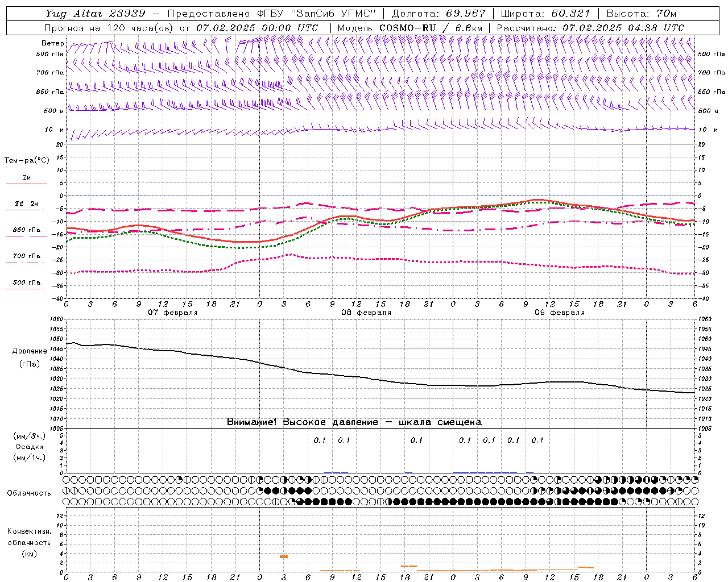Viewport: 728px width, 582px height.
Task: Click the 08 февраля date label
Action: click(366, 313)
